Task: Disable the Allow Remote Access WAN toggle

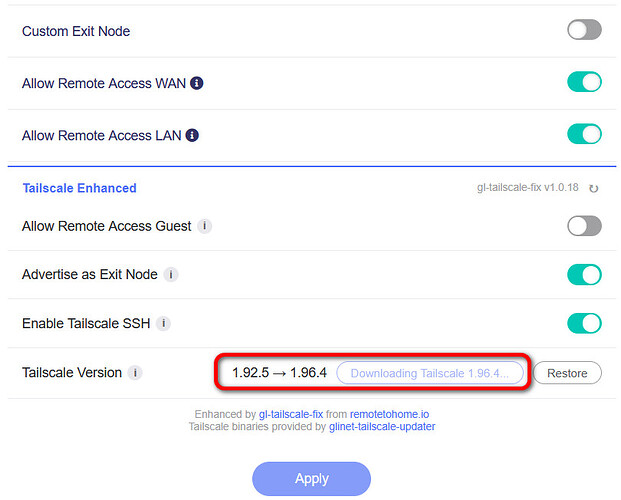Action: [584, 82]
